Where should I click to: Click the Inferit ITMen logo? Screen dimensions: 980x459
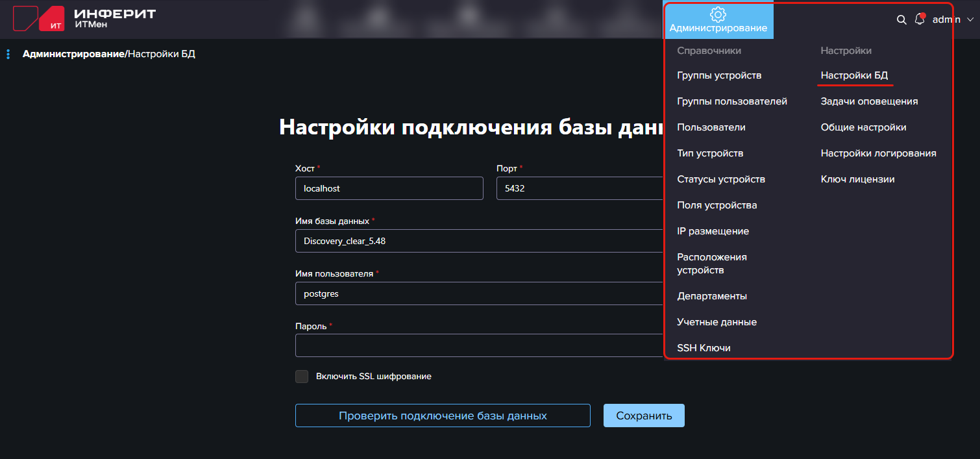click(x=84, y=19)
